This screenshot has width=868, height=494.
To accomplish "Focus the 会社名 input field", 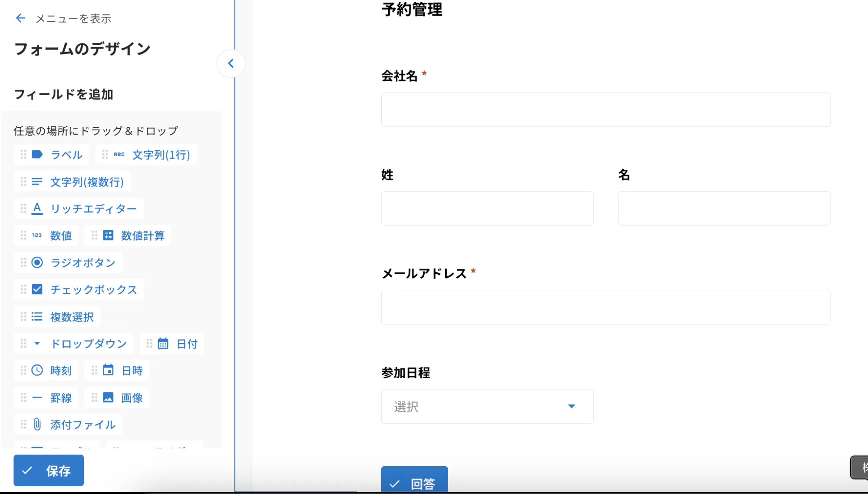I will (x=606, y=109).
